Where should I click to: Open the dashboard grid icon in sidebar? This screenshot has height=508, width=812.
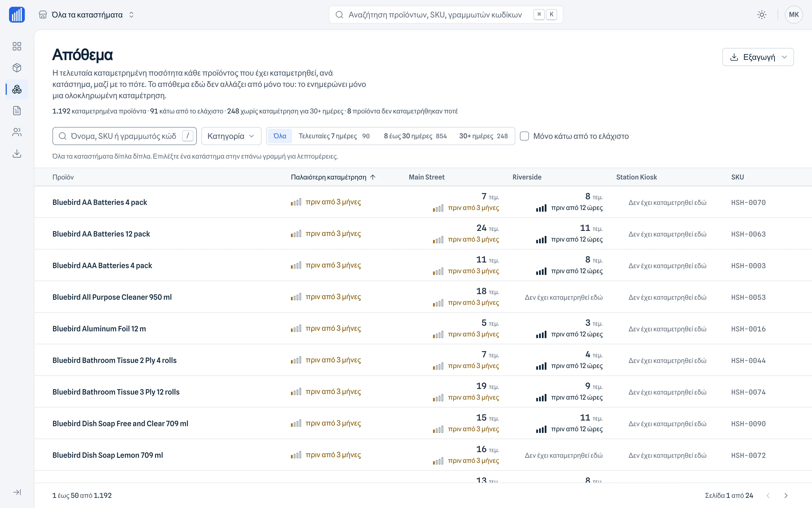click(x=17, y=46)
